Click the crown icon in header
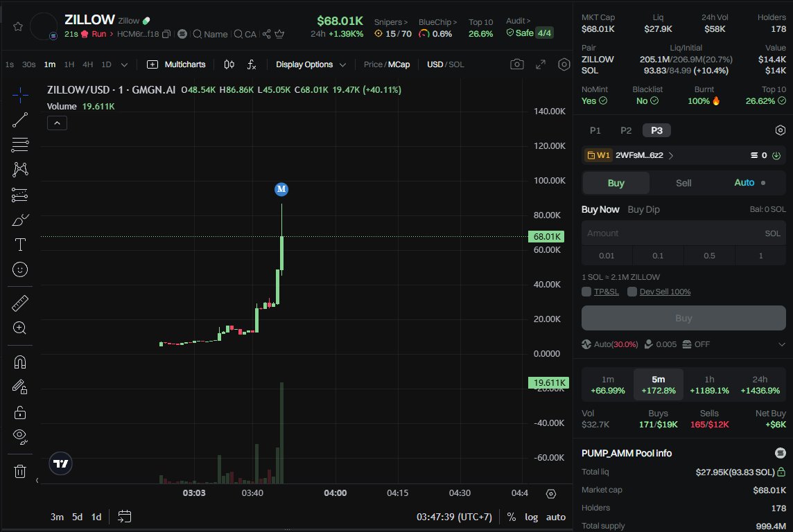The image size is (793, 532). [x=279, y=34]
